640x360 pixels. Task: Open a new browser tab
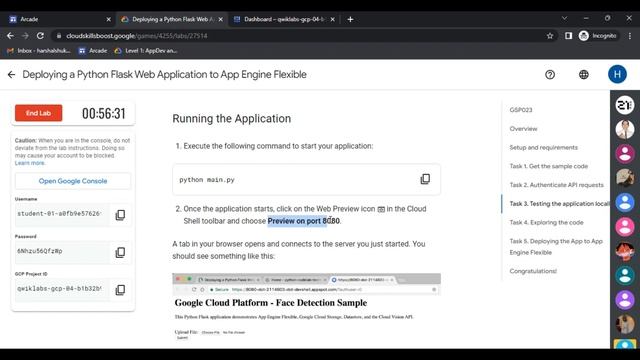[350, 19]
